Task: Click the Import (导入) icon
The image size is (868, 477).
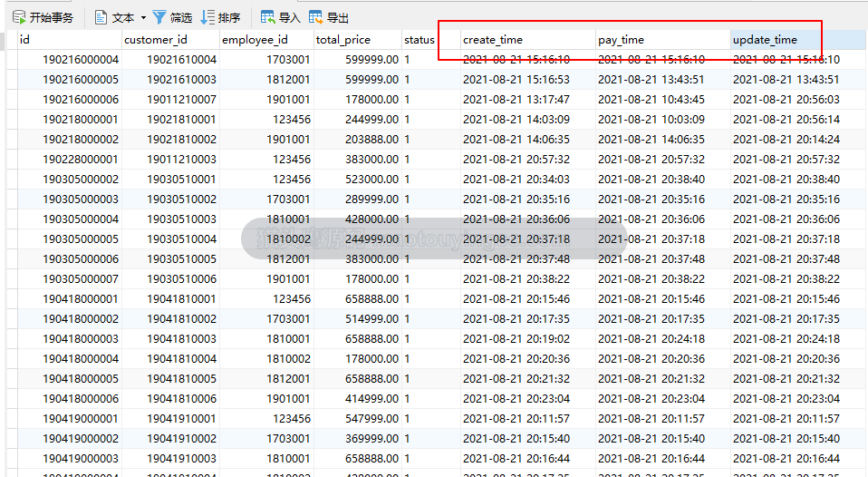Action: (268, 18)
